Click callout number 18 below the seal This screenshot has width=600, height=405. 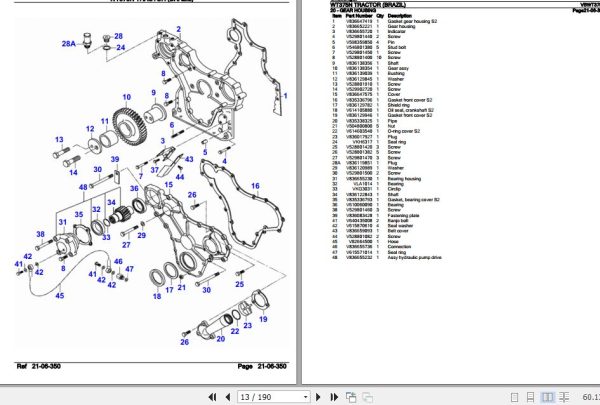157,296
